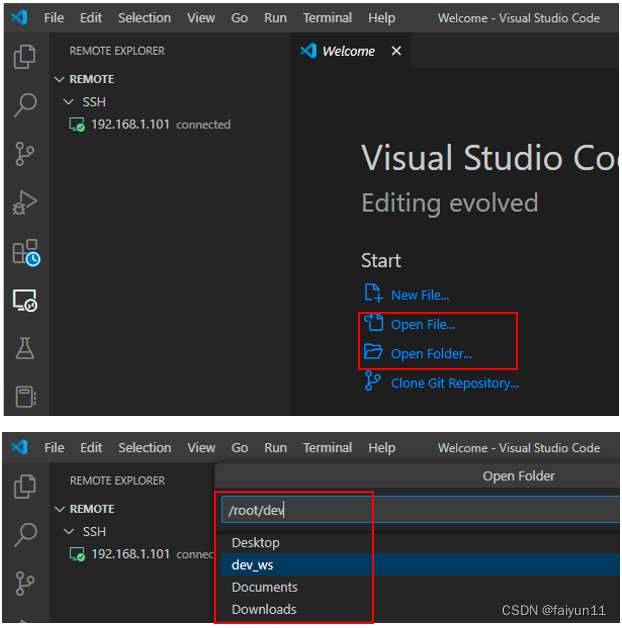This screenshot has width=622, height=628.
Task: Open Testing flask icon in top window
Action: (25, 348)
